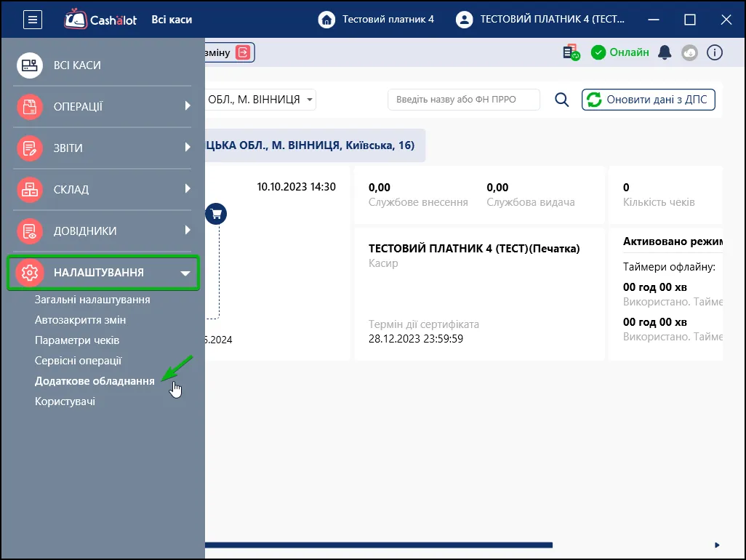
Task: Click the date 10.10.2023 14:30
Action: (297, 187)
